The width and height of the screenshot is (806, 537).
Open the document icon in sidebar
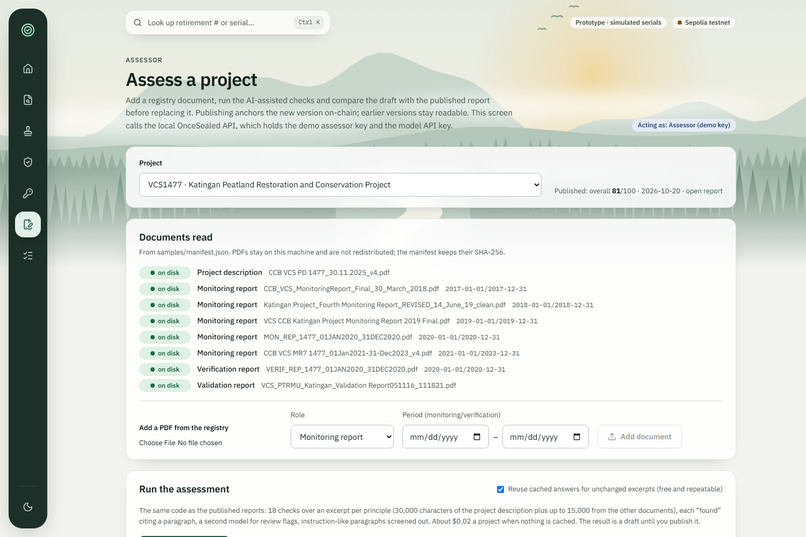[28, 100]
